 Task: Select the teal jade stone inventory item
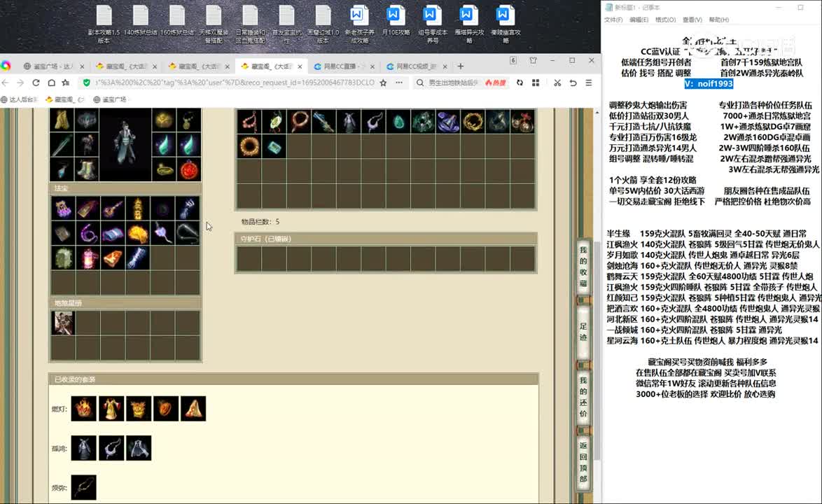[398, 122]
